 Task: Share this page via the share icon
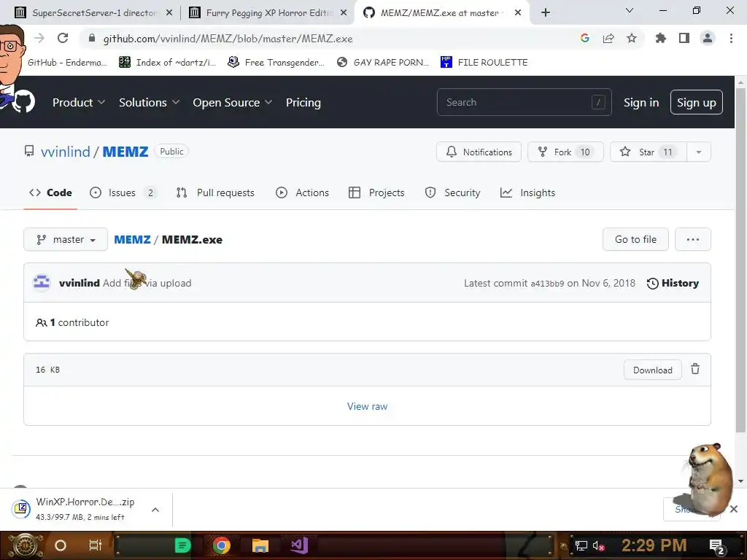click(608, 38)
